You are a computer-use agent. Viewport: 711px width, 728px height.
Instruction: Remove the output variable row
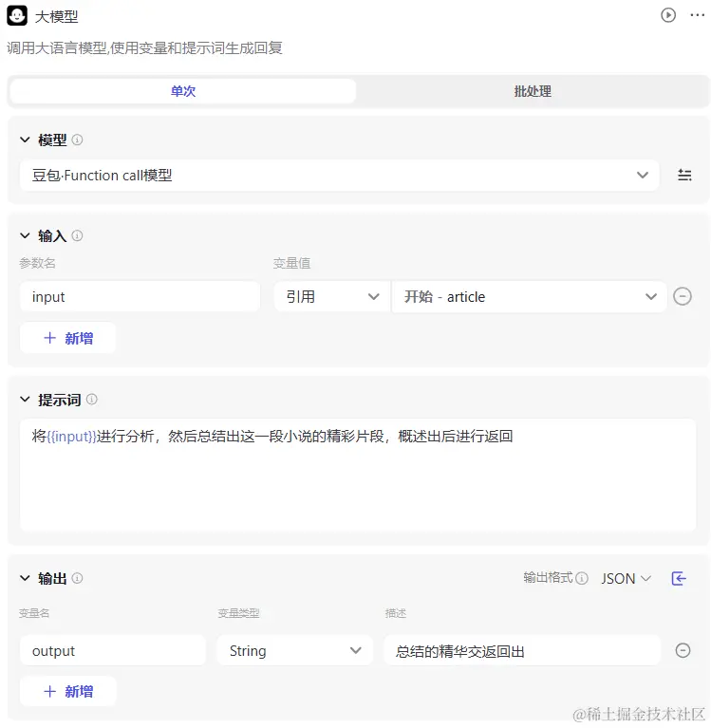683,650
